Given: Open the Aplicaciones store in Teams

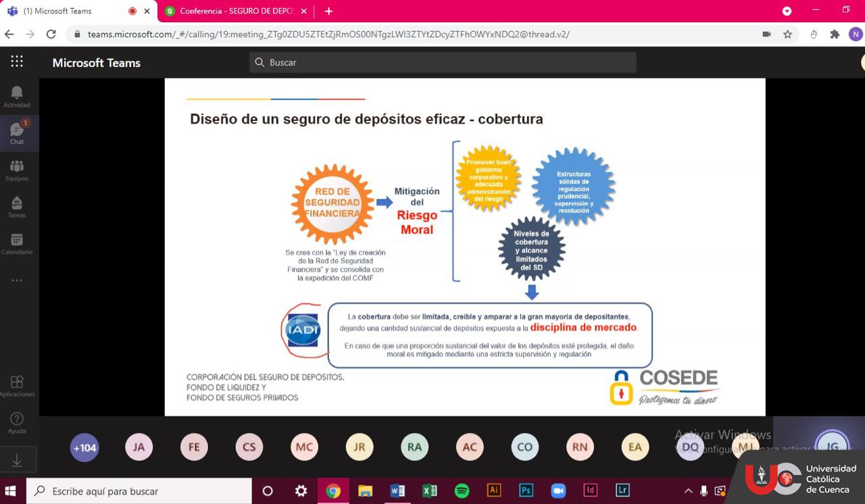Looking at the screenshot, I should [17, 386].
